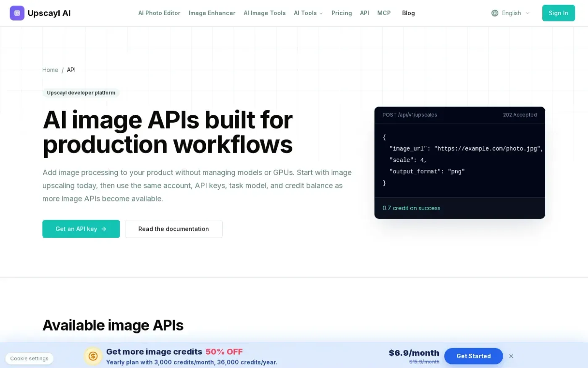588x368 pixels.
Task: Close the image credits promo banner
Action: point(511,356)
